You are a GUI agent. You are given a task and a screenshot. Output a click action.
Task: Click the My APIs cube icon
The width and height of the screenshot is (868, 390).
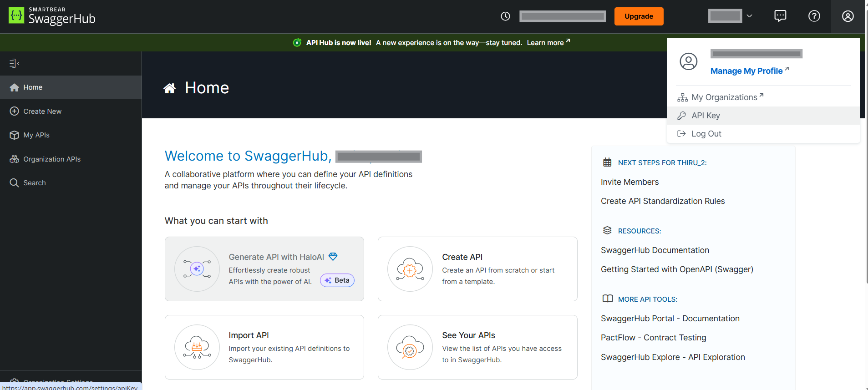(15, 135)
